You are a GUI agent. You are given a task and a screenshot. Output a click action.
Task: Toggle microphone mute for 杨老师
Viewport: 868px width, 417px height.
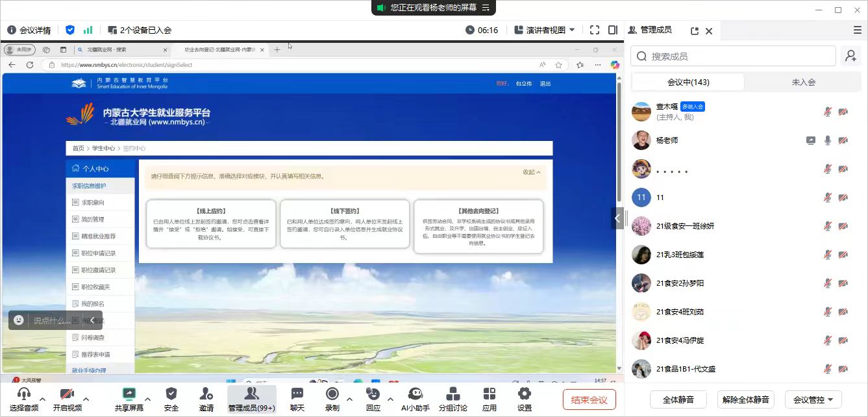[x=828, y=140]
